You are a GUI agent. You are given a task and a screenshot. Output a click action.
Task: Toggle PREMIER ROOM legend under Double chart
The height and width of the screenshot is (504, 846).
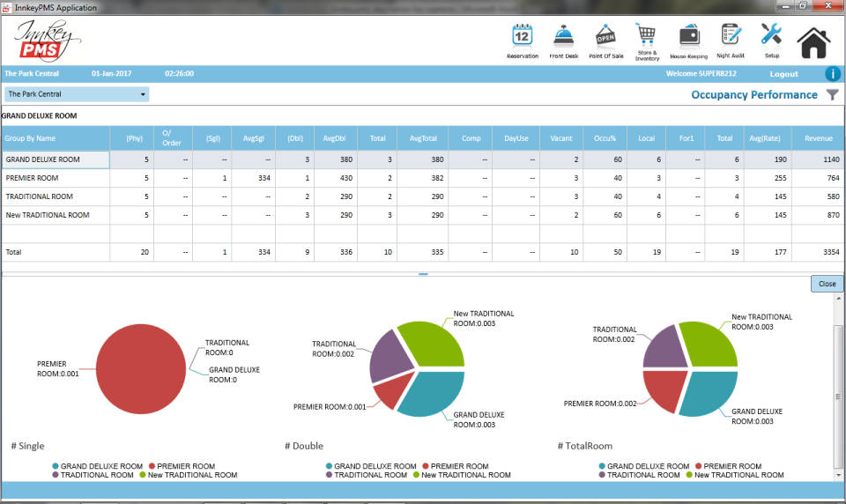click(458, 466)
